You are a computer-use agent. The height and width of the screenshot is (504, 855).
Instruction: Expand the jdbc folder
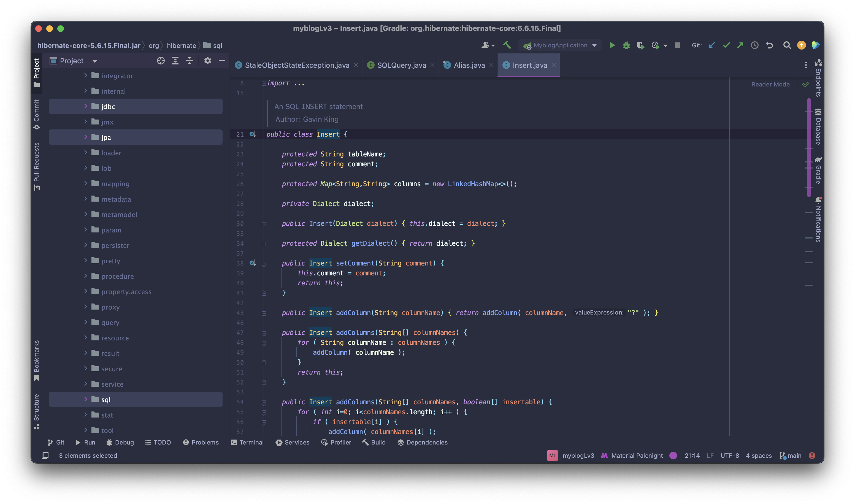(x=86, y=106)
